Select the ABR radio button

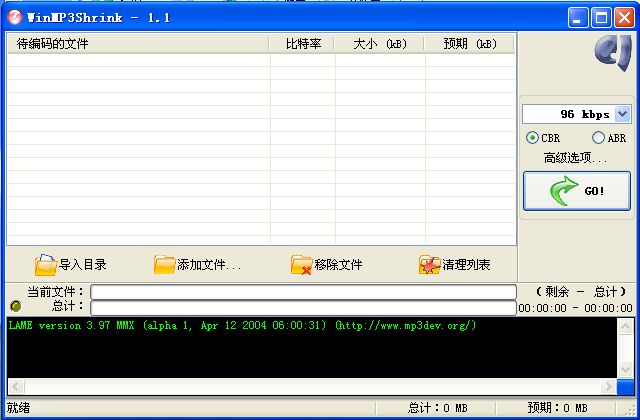(598, 138)
